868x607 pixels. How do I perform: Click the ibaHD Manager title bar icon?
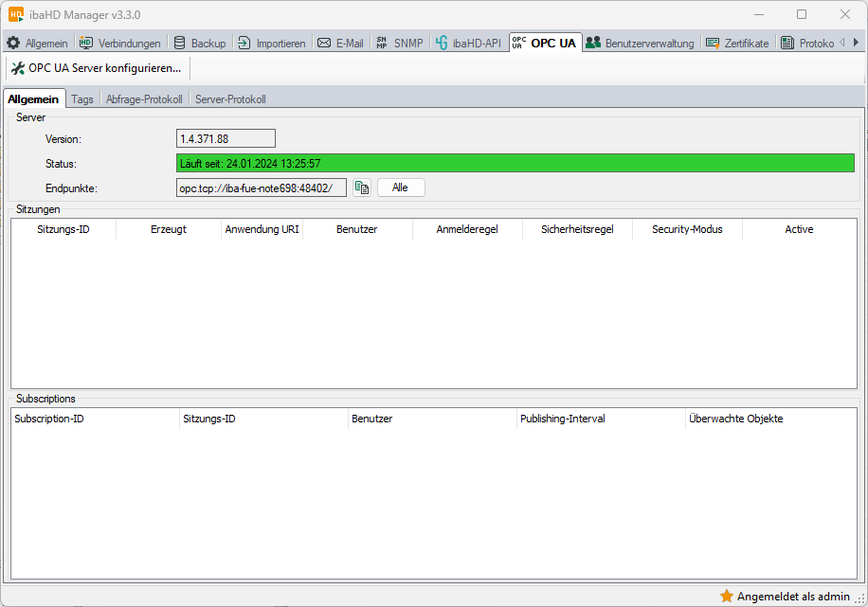point(16,15)
